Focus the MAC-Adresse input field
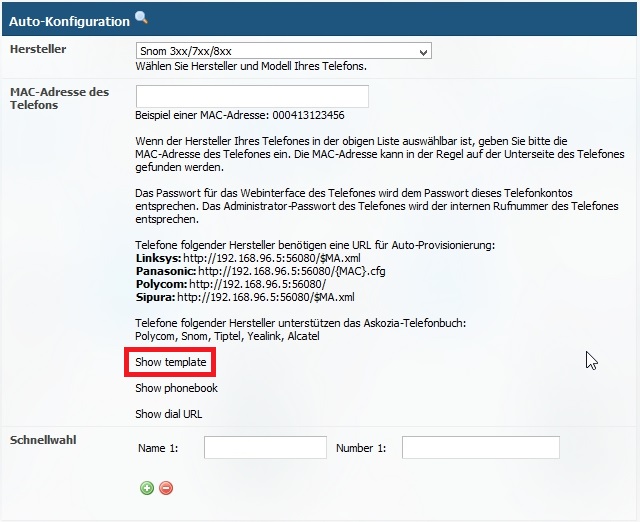Image resolution: width=640 pixels, height=522 pixels. [252, 96]
